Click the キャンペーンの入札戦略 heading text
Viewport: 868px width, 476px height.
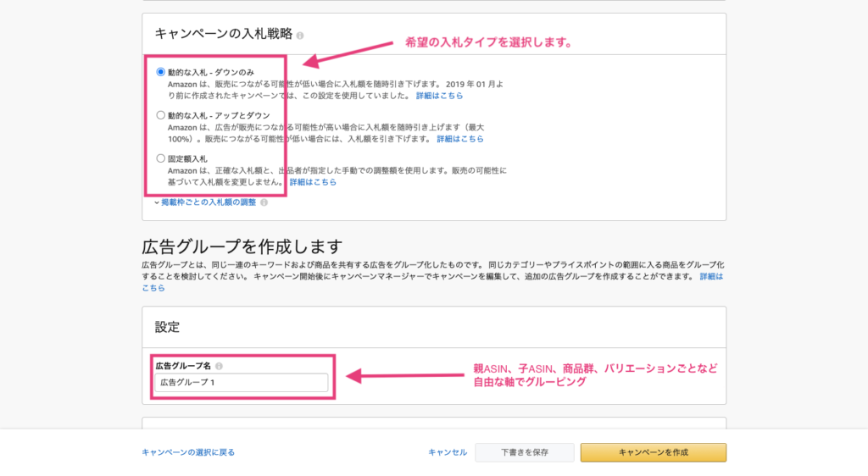click(224, 34)
